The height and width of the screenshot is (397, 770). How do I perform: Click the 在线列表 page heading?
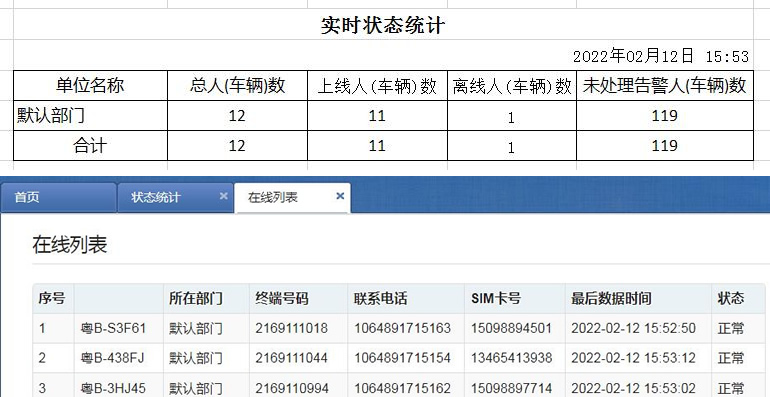point(70,245)
